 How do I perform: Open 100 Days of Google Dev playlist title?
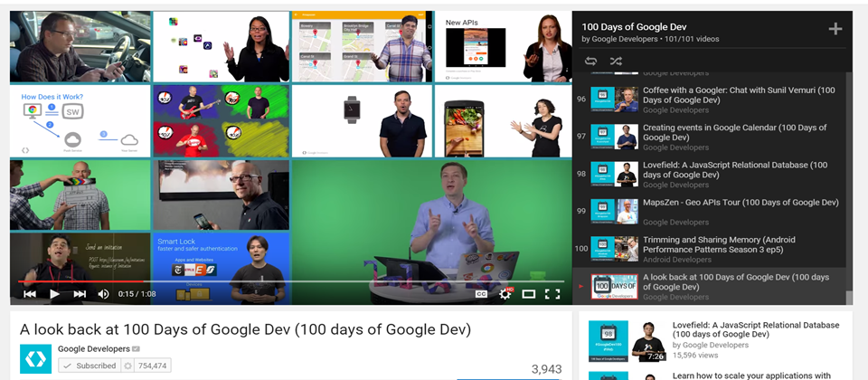point(635,26)
